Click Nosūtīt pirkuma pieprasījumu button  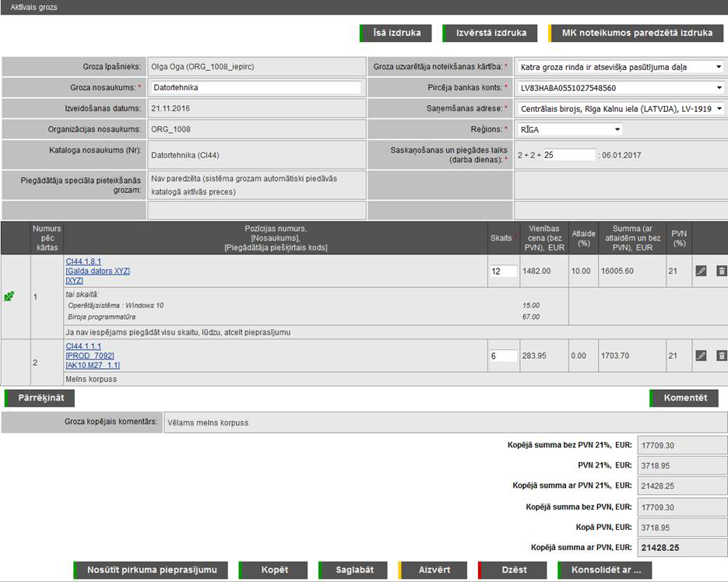coord(151,570)
